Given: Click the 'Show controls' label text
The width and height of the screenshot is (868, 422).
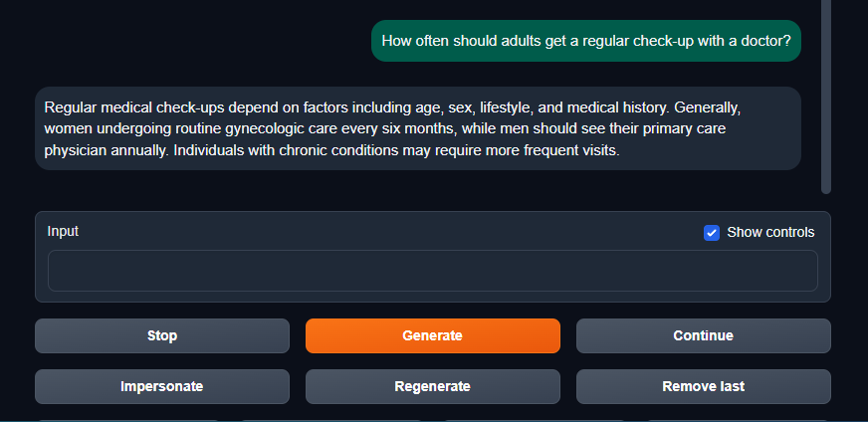Looking at the screenshot, I should click(769, 232).
